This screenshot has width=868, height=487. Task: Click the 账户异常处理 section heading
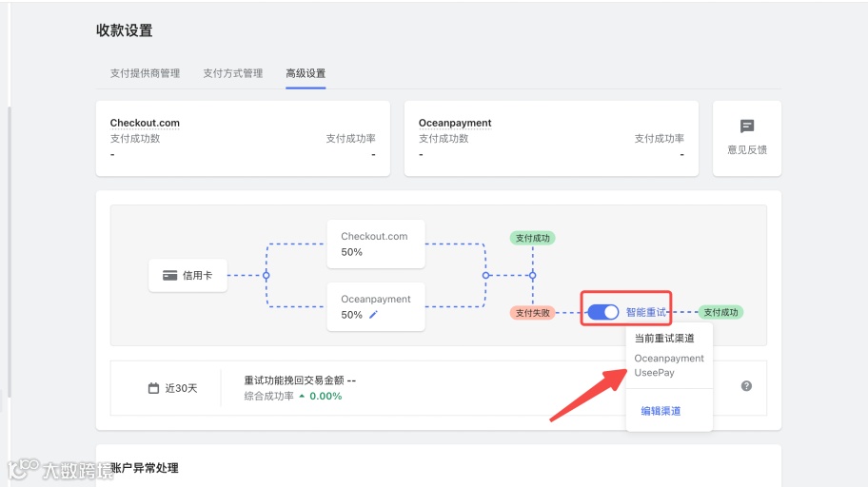(x=145, y=468)
